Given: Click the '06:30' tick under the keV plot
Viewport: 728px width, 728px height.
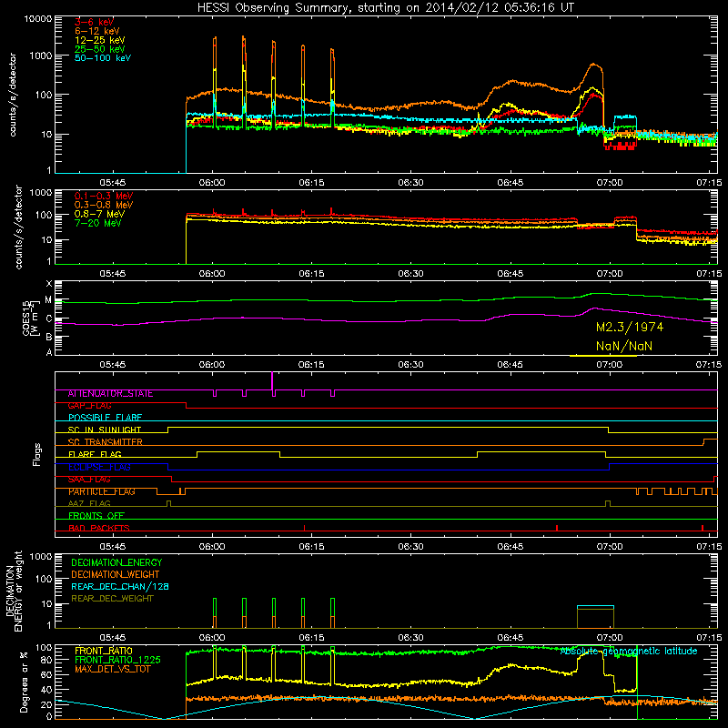Looking at the screenshot, I should (411, 183).
